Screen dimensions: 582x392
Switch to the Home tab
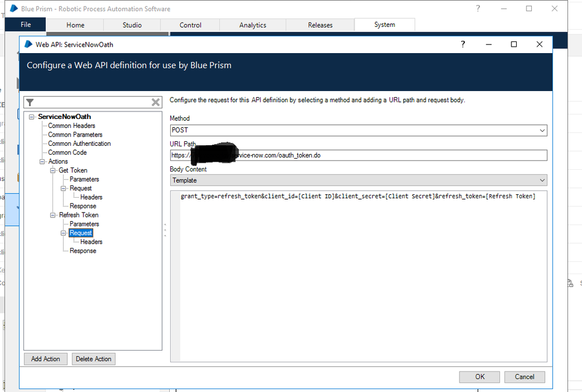75,25
